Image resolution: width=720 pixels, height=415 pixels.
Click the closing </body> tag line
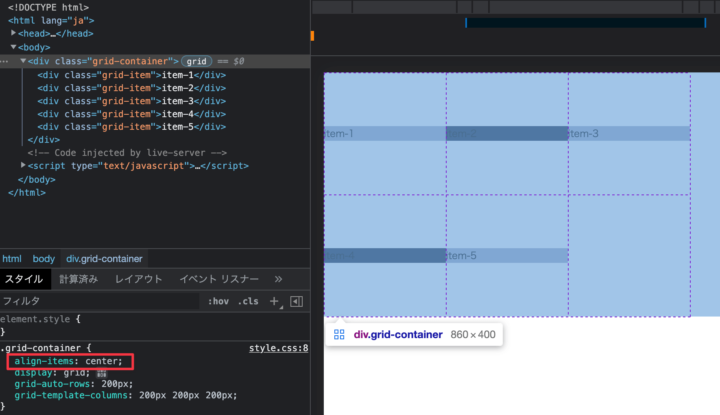tap(37, 179)
